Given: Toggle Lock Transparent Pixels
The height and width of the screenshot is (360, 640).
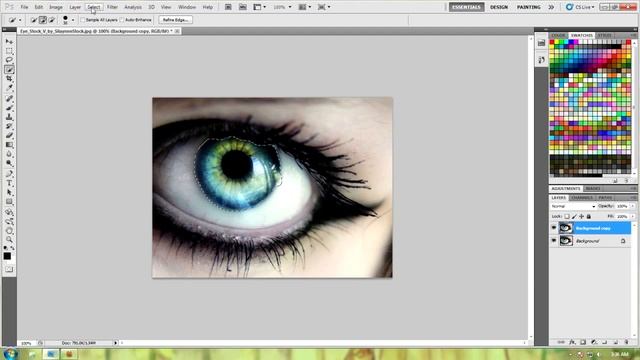Looking at the screenshot, I should coord(567,216).
